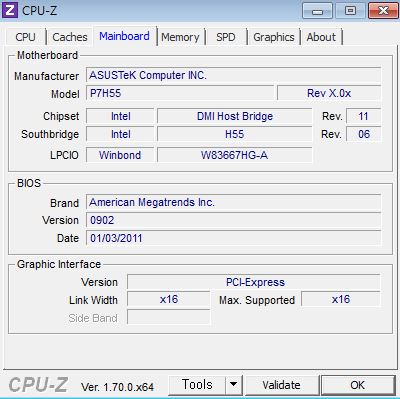This screenshot has height=399, width=400.
Task: Open the Caches tab
Action: tap(70, 37)
